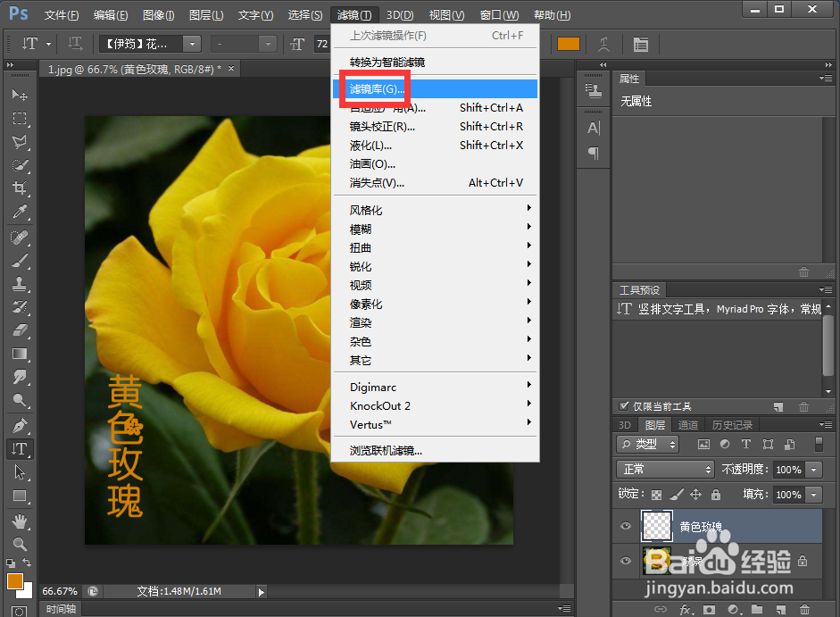Select the Brush tool
Image resolution: width=840 pixels, height=617 pixels.
coord(20,261)
